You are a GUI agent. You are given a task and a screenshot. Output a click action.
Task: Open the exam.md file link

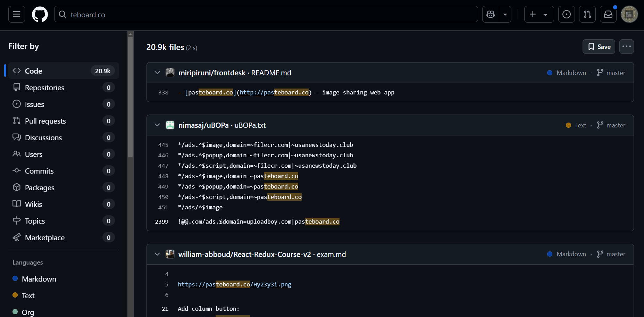coord(332,254)
